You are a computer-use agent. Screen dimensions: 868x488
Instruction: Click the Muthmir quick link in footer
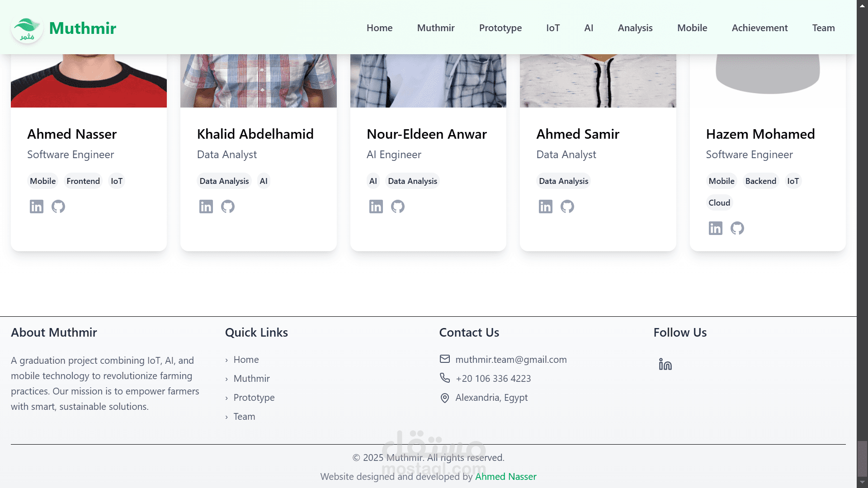point(251,379)
